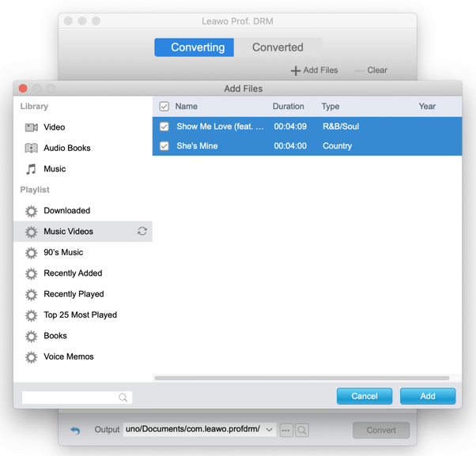
Task: Click the Add Files label in main window
Action: [x=320, y=70]
